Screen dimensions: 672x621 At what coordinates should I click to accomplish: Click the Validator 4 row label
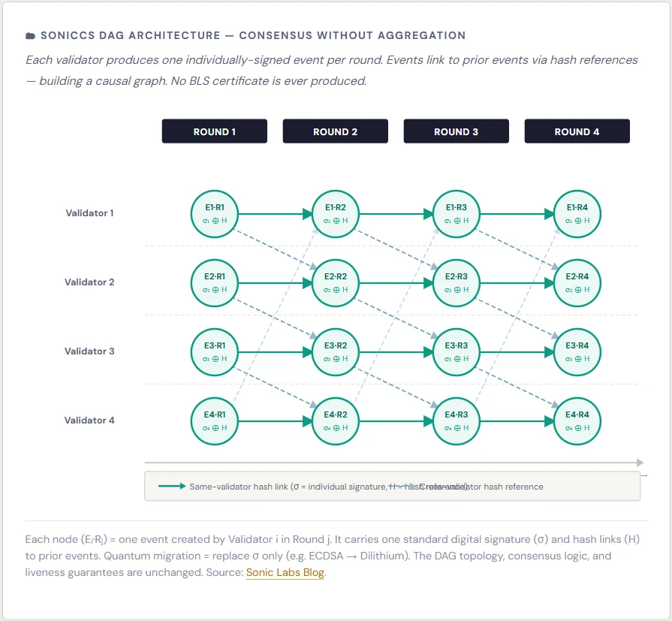click(x=89, y=421)
